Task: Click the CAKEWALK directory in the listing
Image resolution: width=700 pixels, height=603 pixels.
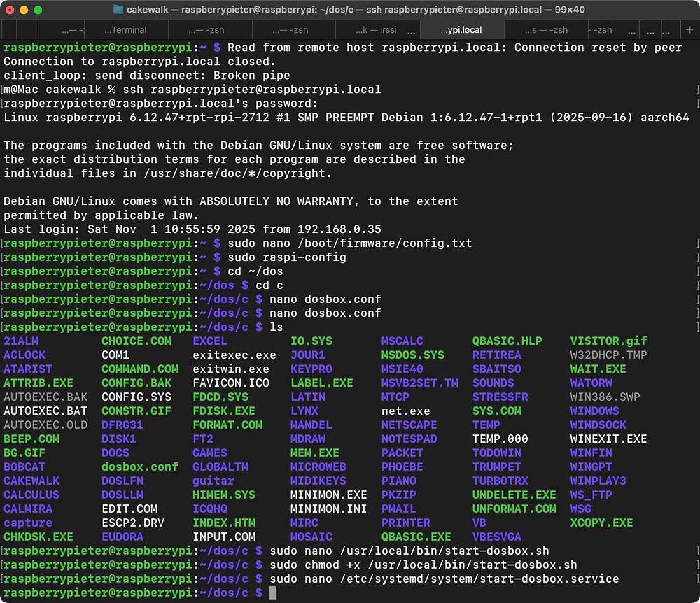Action: [31, 481]
